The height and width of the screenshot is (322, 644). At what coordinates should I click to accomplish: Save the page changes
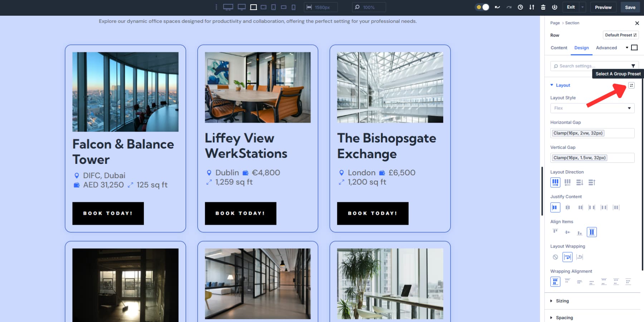(x=630, y=7)
